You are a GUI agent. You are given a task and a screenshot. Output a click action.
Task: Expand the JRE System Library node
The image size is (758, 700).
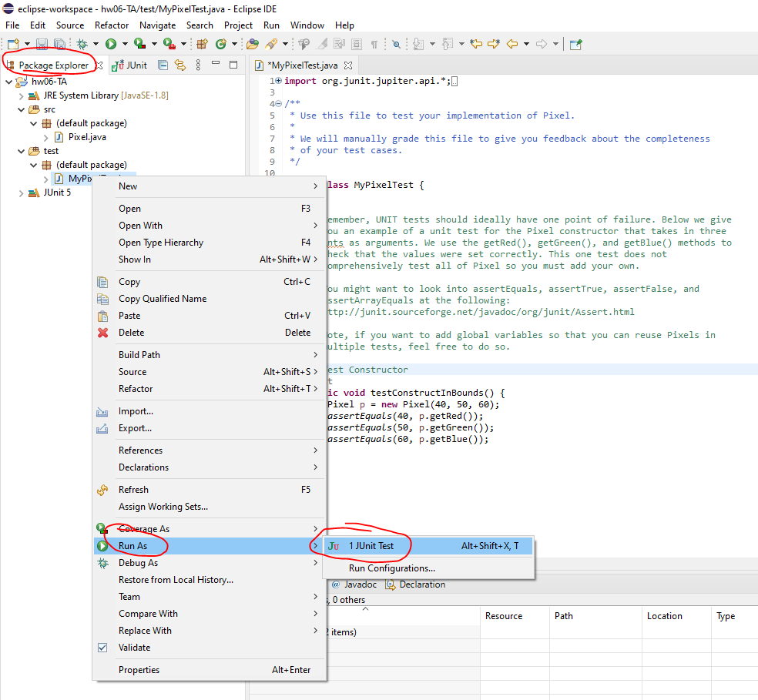(22, 95)
